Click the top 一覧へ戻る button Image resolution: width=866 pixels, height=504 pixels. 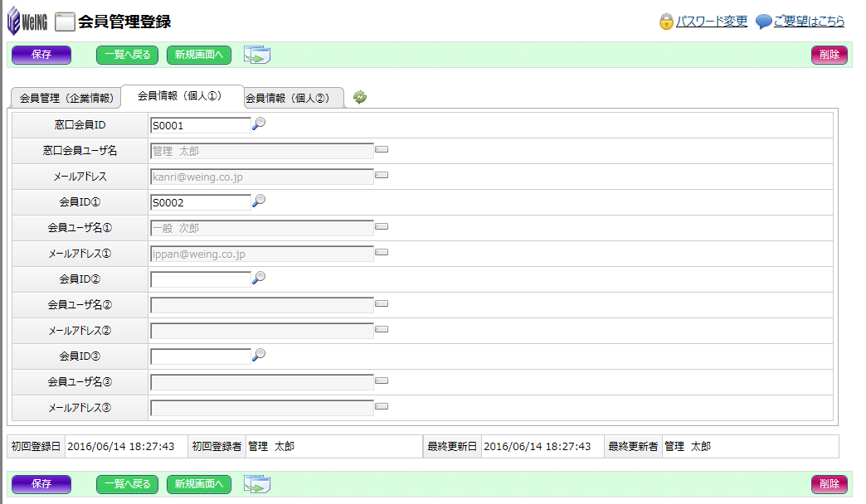127,55
